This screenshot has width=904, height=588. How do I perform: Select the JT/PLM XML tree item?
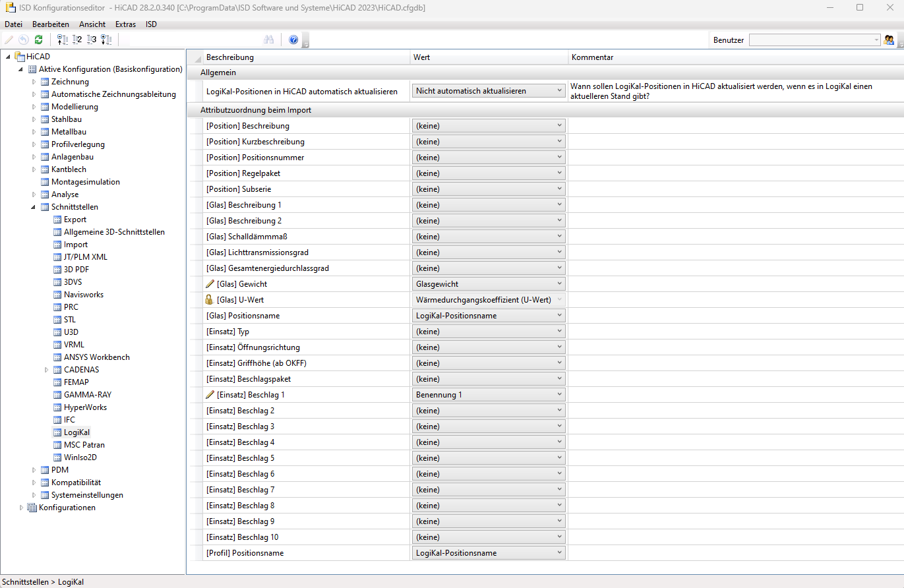point(86,257)
